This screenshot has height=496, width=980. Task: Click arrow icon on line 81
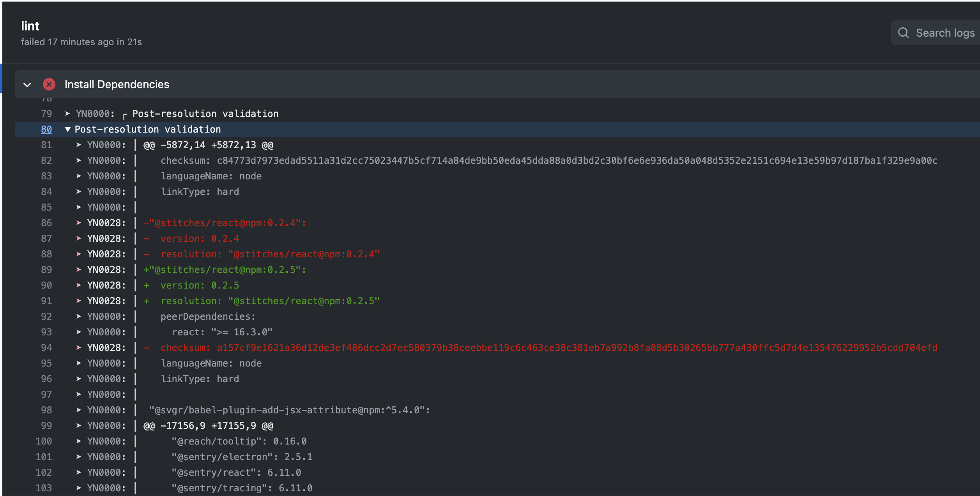79,145
